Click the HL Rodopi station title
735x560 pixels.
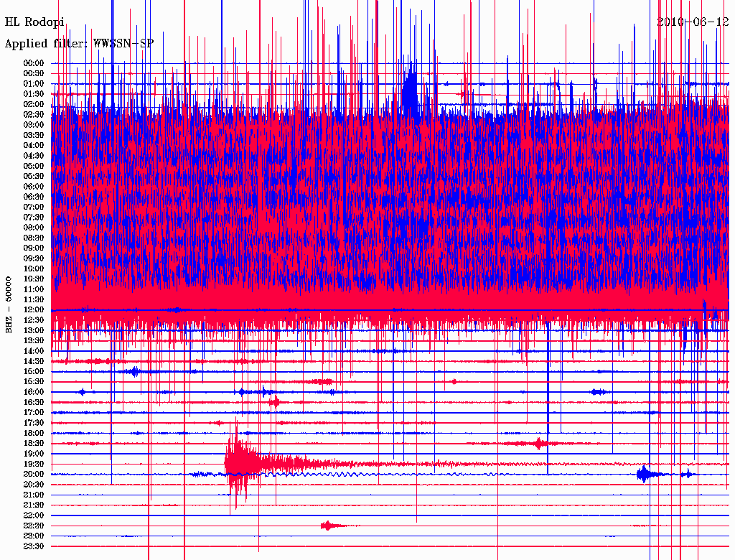click(34, 22)
